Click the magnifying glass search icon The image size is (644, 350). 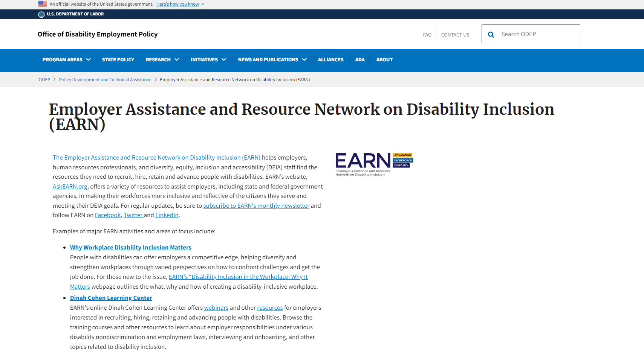point(491,34)
